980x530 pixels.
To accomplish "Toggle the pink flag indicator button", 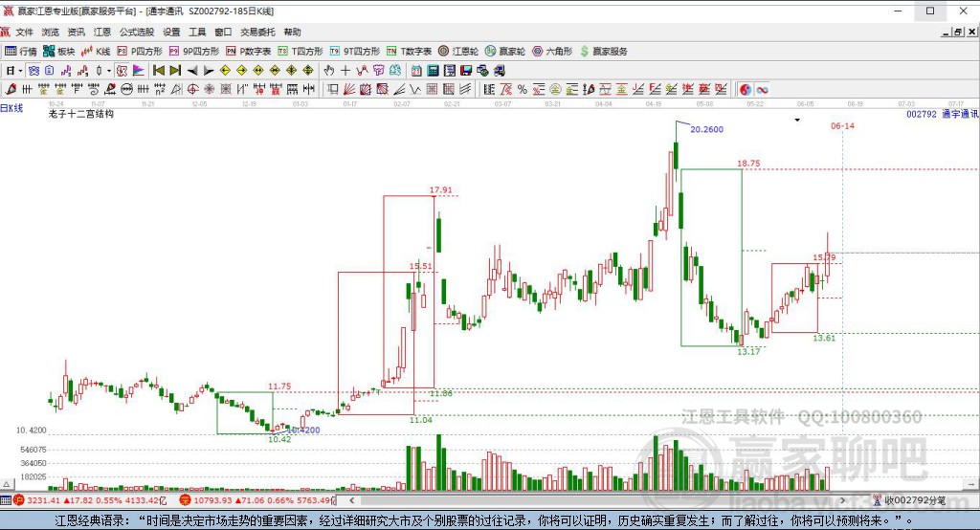I will [138, 71].
